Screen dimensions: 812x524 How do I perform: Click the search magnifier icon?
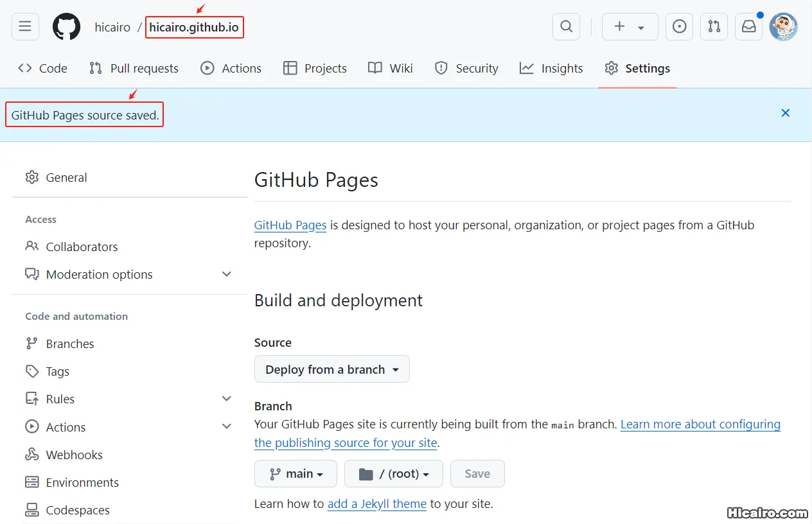click(x=566, y=26)
